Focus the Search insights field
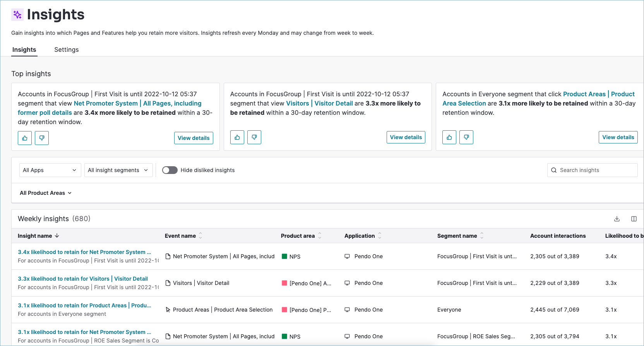The height and width of the screenshot is (346, 644). (596, 170)
